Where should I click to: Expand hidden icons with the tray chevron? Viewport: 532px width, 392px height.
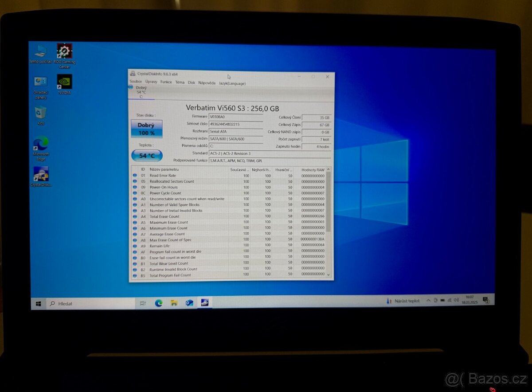428,301
